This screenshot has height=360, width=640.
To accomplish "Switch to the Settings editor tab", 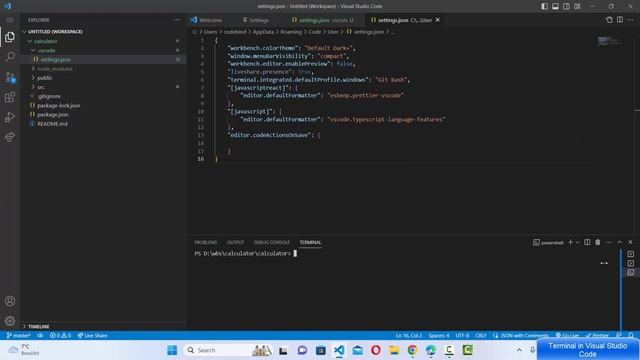I will point(256,20).
